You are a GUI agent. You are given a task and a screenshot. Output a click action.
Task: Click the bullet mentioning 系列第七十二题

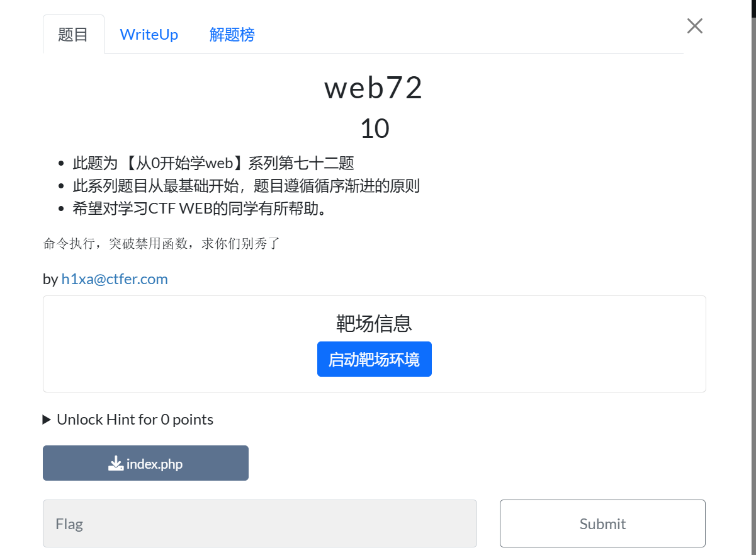tap(213, 163)
